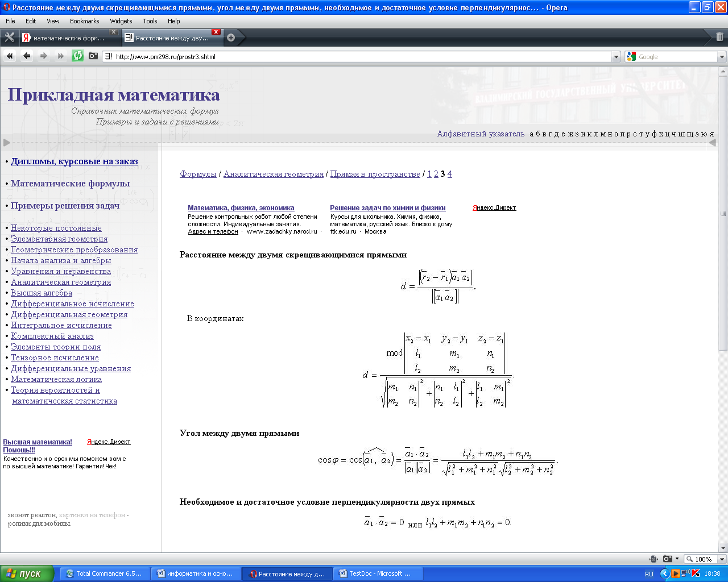This screenshot has width=728, height=582.
Task: Click the Прикладная математика site title
Action: 114,95
